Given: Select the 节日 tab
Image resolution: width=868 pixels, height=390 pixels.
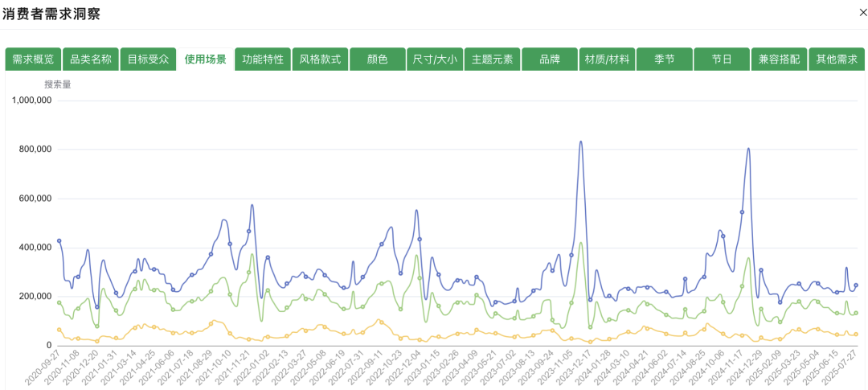Looking at the screenshot, I should click(x=722, y=60).
